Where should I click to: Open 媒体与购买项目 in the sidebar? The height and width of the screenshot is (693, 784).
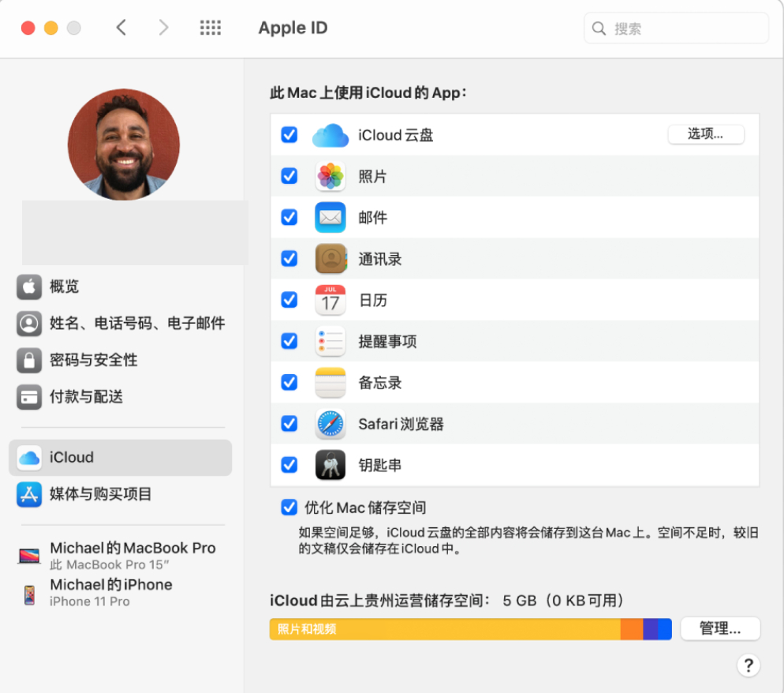coord(100,494)
